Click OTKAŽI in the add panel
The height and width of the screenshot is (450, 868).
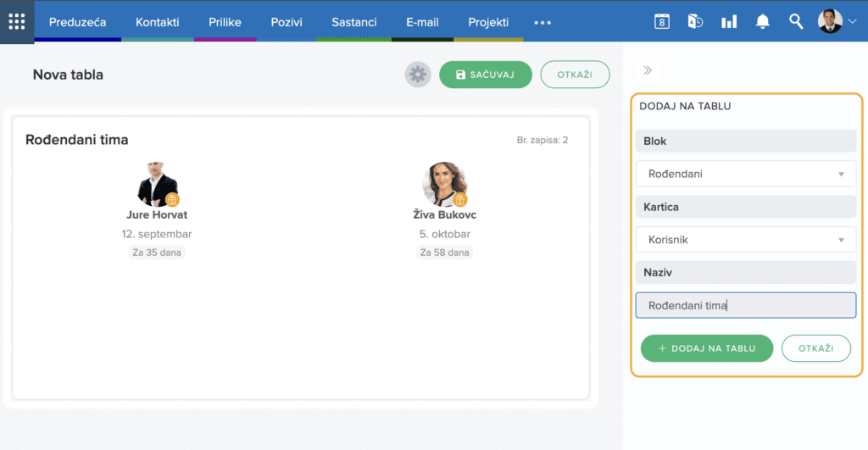click(x=816, y=348)
